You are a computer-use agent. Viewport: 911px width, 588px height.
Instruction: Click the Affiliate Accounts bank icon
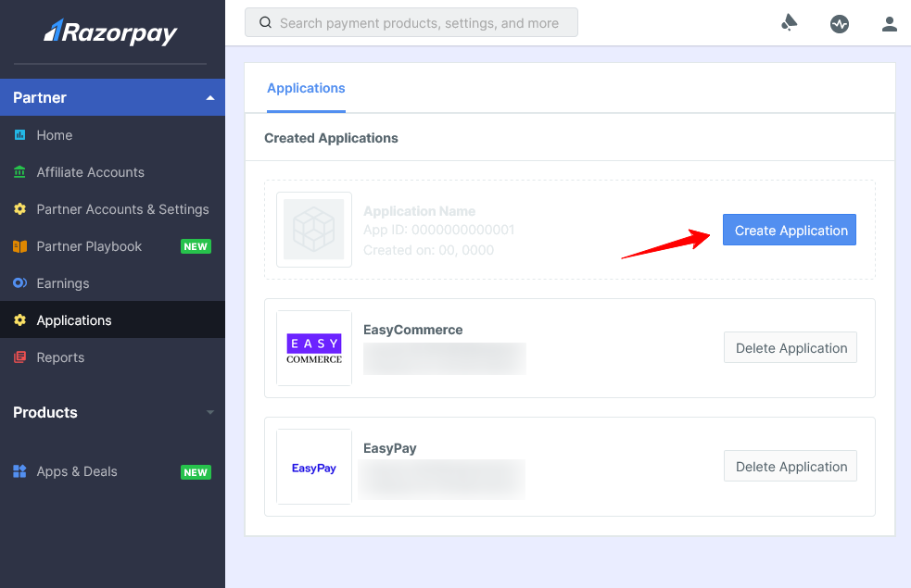[x=19, y=172]
